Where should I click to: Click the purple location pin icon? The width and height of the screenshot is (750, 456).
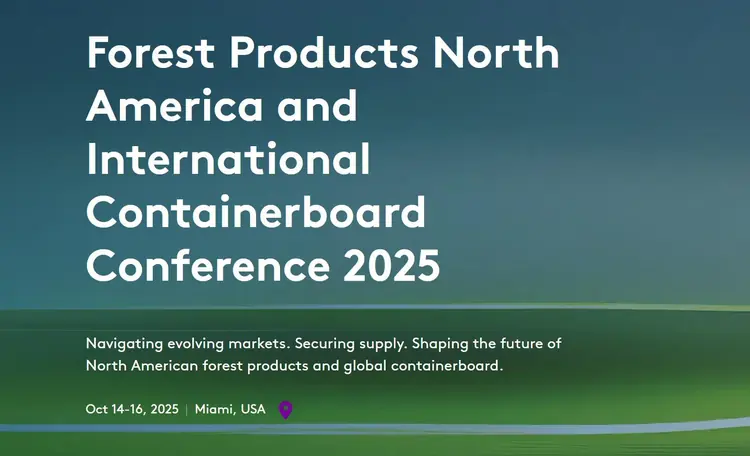point(286,410)
